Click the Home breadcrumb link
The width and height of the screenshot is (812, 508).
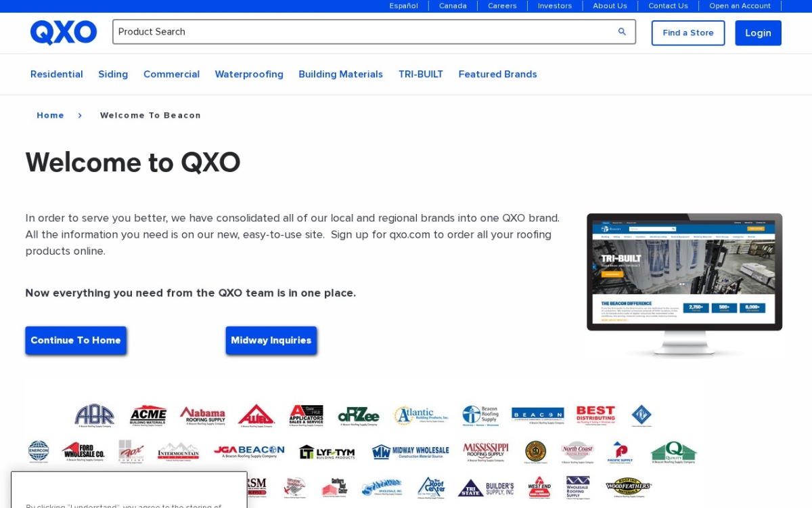pyautogui.click(x=51, y=115)
